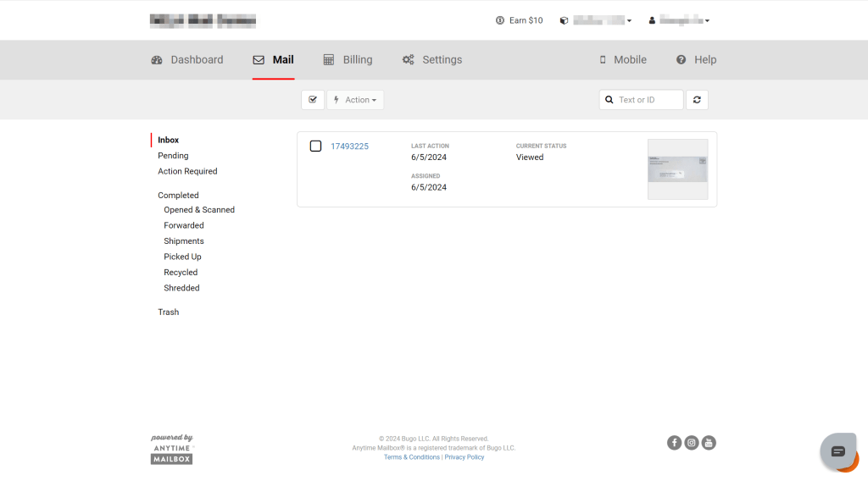Open the Billing tab

[x=348, y=60]
